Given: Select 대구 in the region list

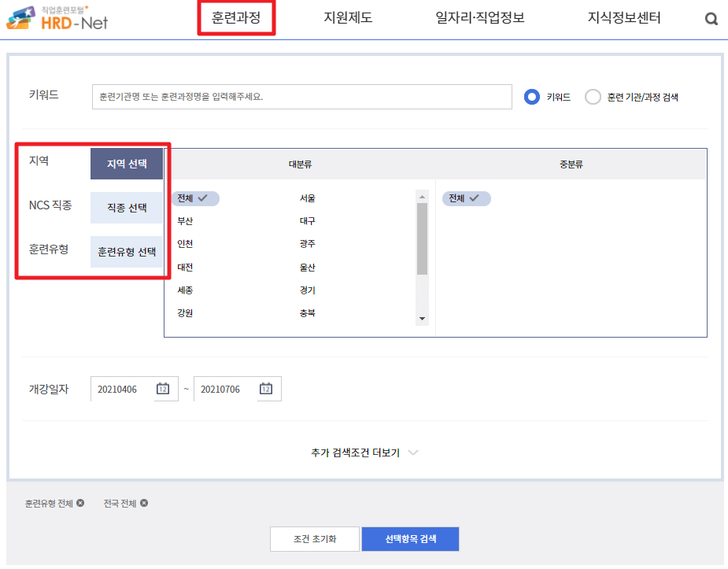Looking at the screenshot, I should [x=308, y=221].
